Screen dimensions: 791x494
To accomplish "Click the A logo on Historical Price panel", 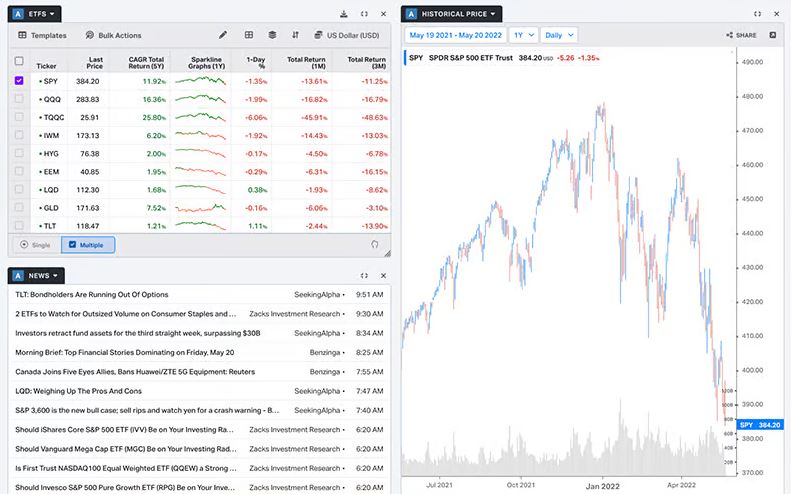I will (x=411, y=14).
